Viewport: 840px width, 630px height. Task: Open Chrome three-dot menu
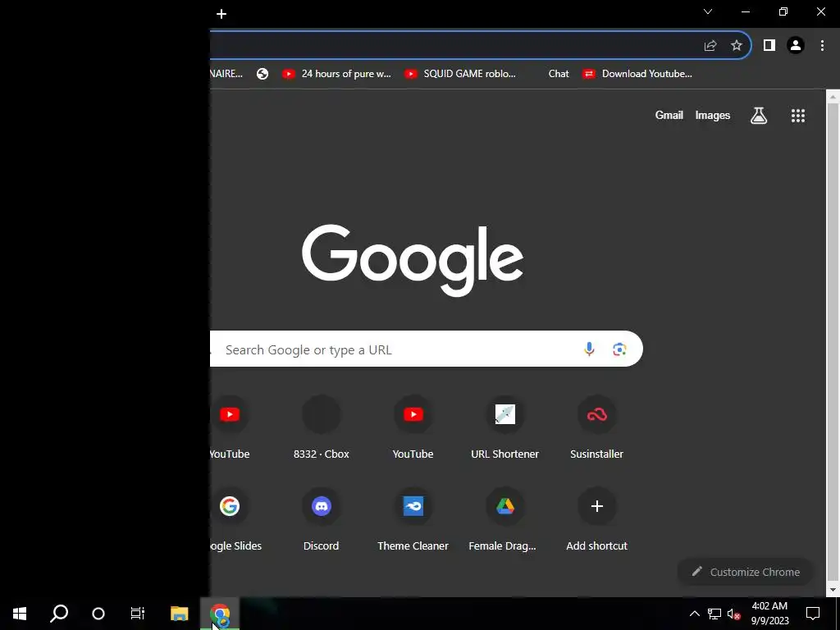(822, 46)
